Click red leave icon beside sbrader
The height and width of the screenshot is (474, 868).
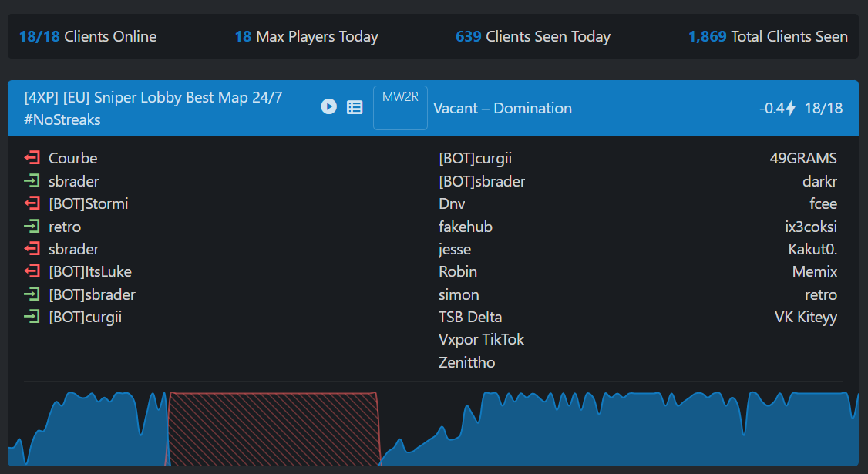pos(32,249)
